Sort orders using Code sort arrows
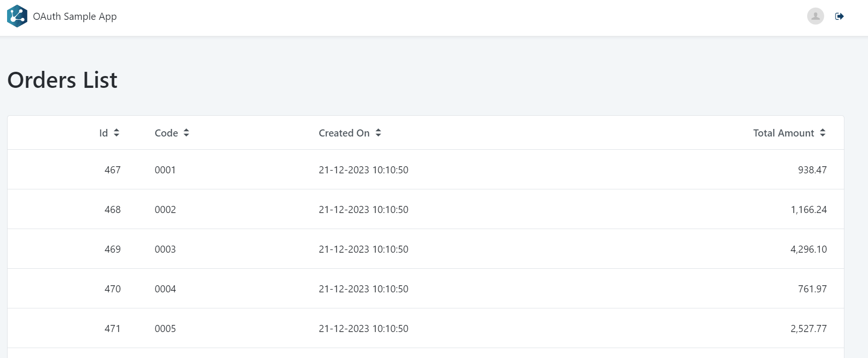Image resolution: width=868 pixels, height=358 pixels. pyautogui.click(x=186, y=133)
